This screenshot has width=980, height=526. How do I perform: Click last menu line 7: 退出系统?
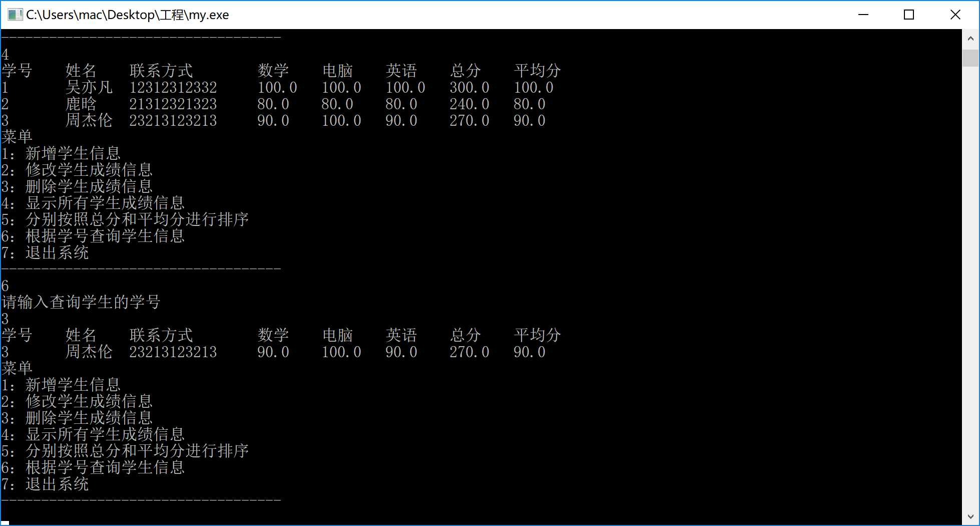click(45, 484)
